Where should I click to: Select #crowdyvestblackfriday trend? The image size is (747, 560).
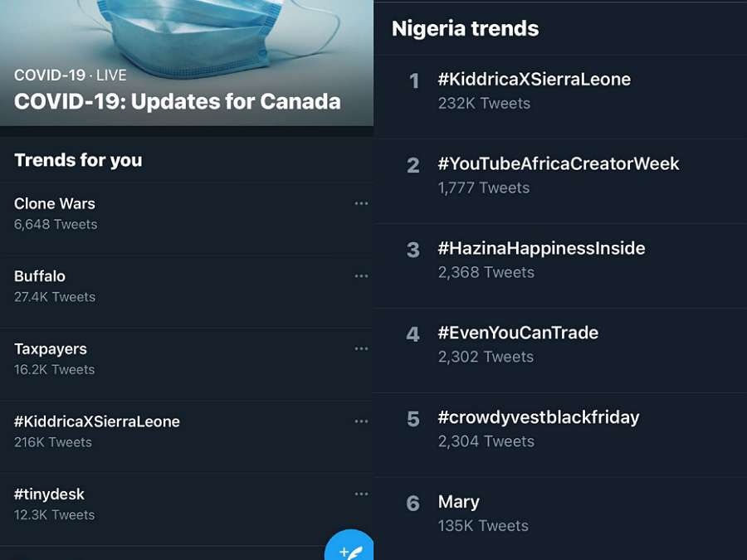(x=539, y=418)
